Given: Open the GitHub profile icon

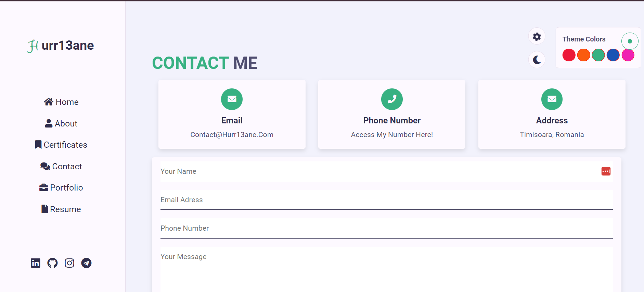Looking at the screenshot, I should coord(52,263).
